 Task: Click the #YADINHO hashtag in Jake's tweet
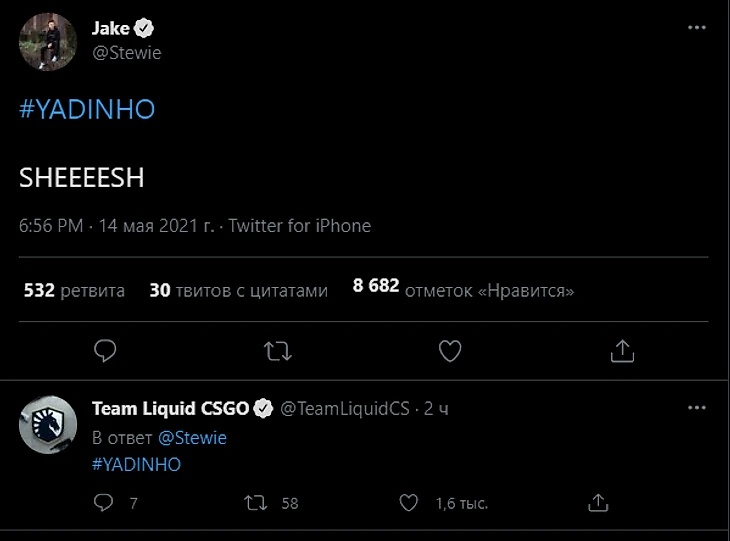coord(87,109)
